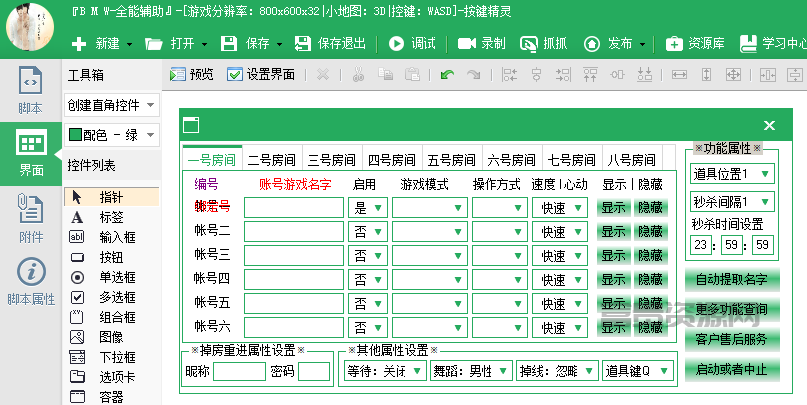This screenshot has width=807, height=405.
Task: Click the make same height icon
Action: 706,75
